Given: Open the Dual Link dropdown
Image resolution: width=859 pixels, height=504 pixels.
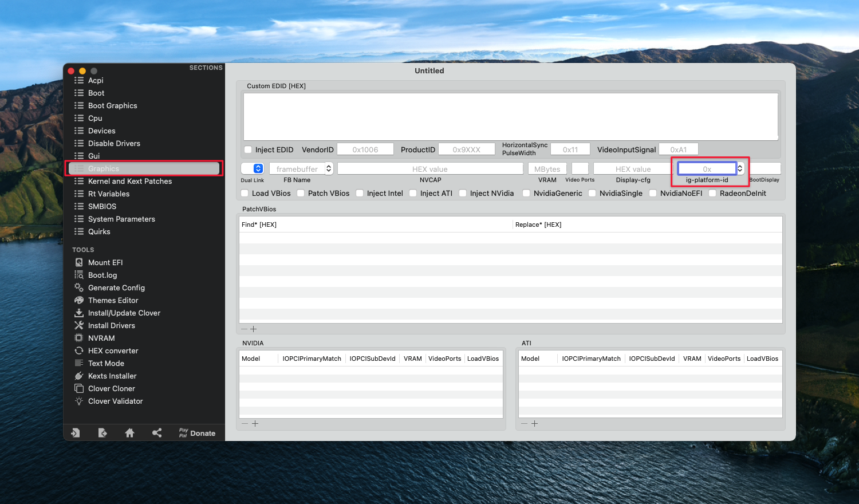Looking at the screenshot, I should 258,168.
